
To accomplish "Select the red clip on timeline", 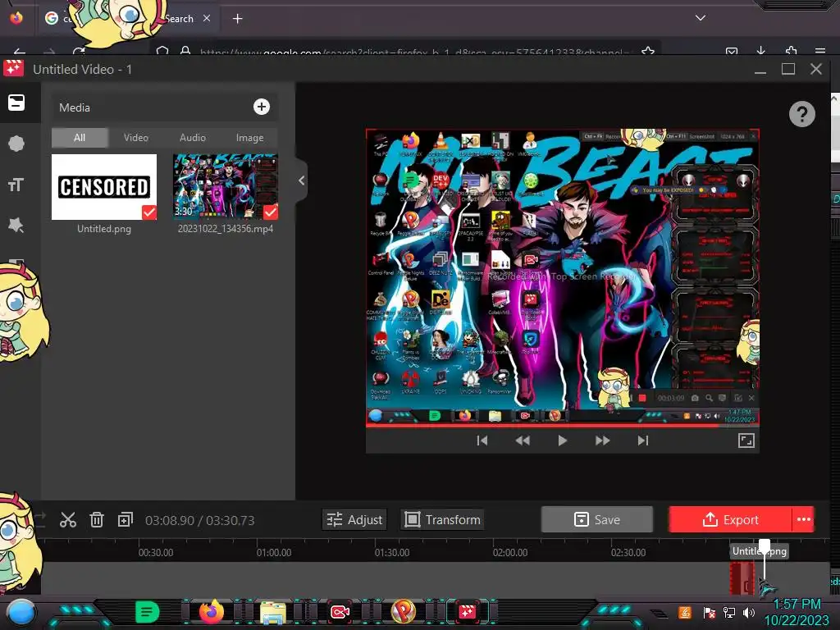I will pyautogui.click(x=742, y=578).
